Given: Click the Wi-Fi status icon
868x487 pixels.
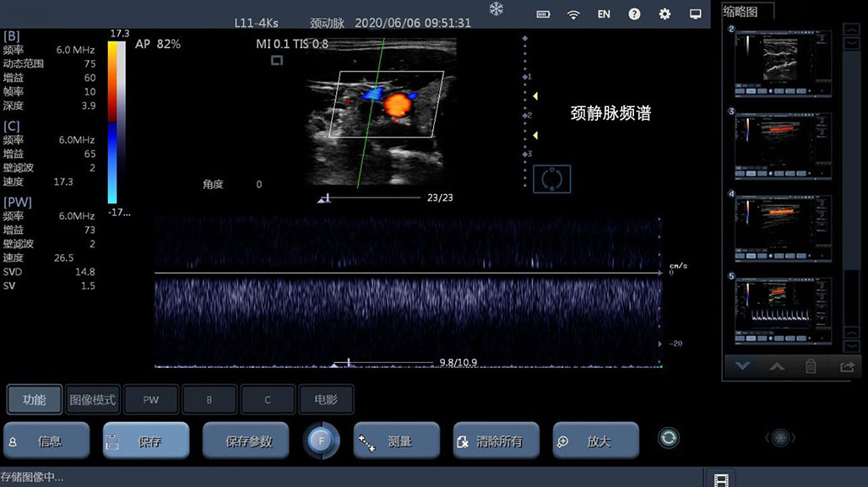Looking at the screenshot, I should (x=573, y=14).
